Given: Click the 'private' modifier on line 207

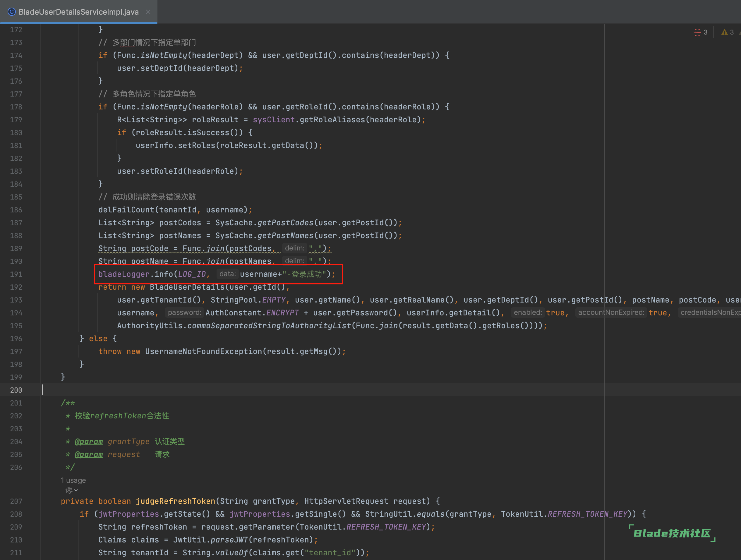Looking at the screenshot, I should pyautogui.click(x=77, y=501).
